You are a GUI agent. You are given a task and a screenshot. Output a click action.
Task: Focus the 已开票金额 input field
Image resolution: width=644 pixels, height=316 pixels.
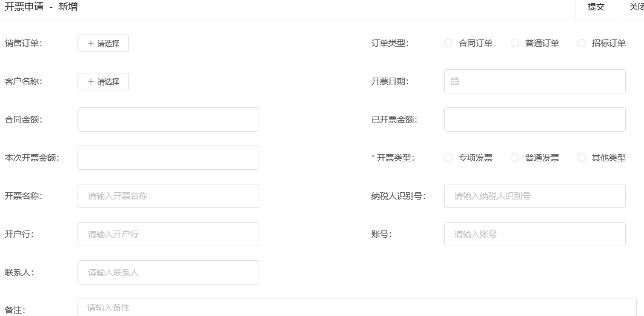click(534, 119)
